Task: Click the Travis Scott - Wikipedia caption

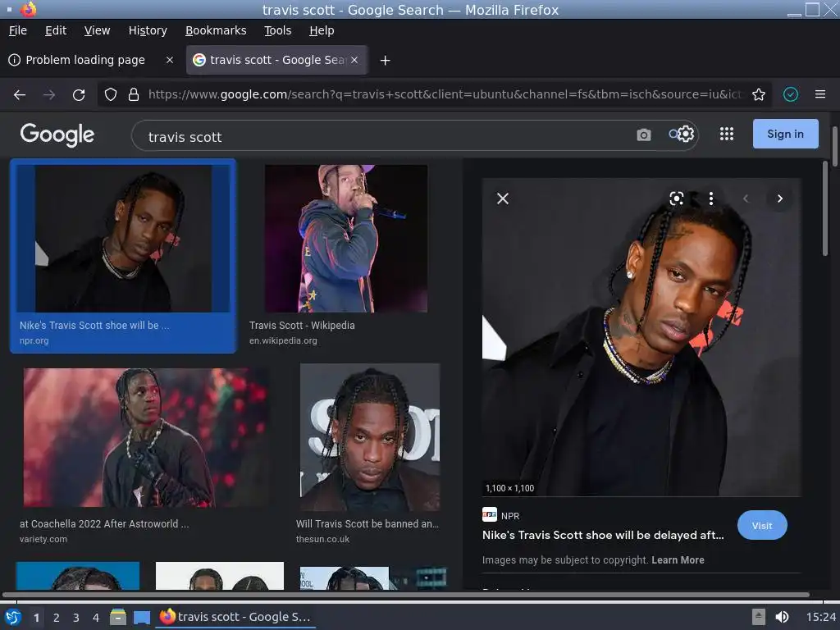Action: click(302, 325)
